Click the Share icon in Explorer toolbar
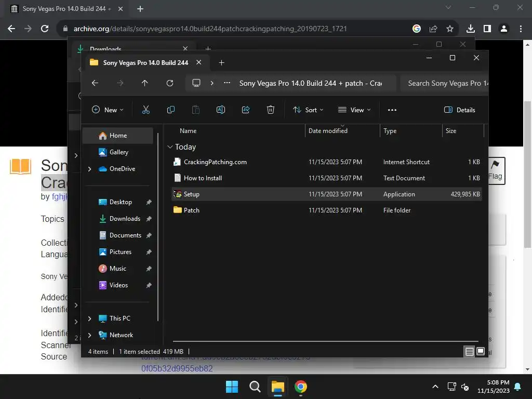The width and height of the screenshot is (532, 399). tap(246, 110)
